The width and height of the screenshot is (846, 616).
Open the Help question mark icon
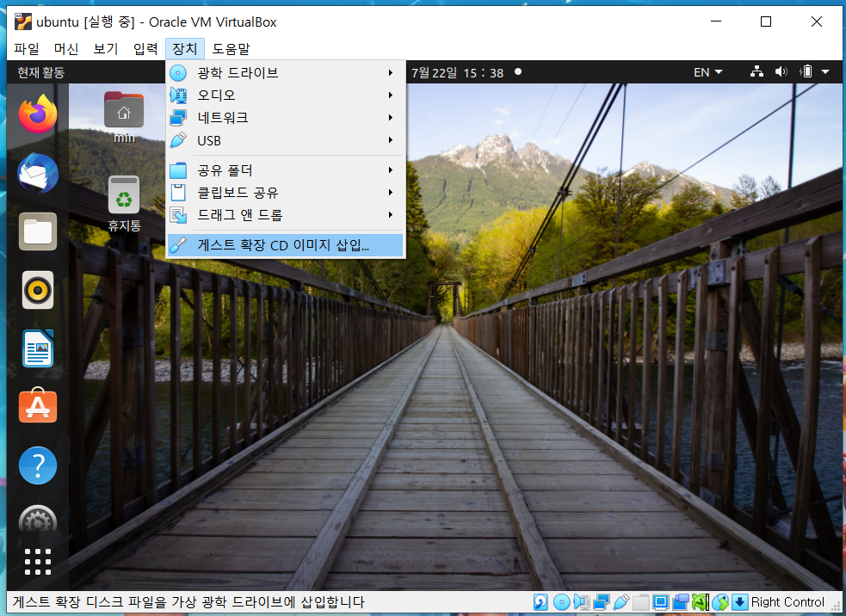pos(38,465)
